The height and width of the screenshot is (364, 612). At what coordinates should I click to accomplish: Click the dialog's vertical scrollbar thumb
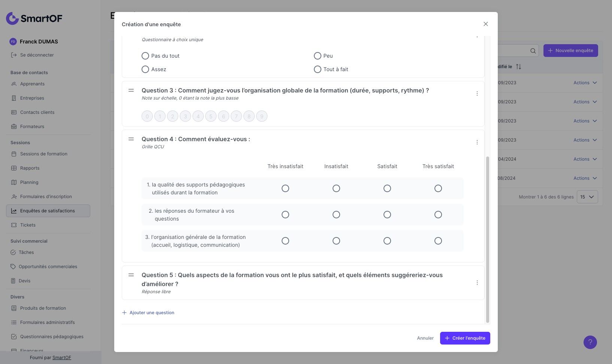[487, 240]
